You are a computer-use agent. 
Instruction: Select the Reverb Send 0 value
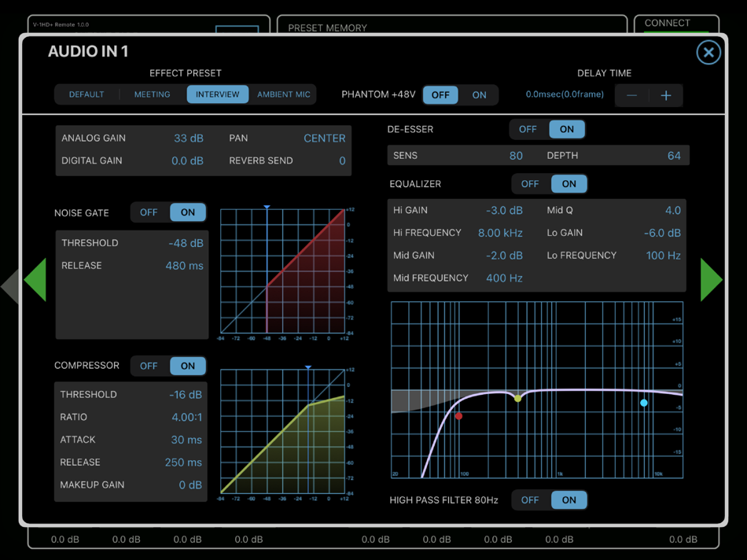click(x=342, y=161)
